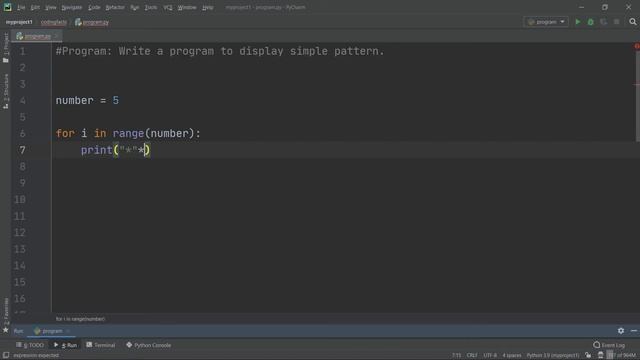Toggle the read-only lock icon in status bar
The height and width of the screenshot is (360, 640).
click(588, 356)
